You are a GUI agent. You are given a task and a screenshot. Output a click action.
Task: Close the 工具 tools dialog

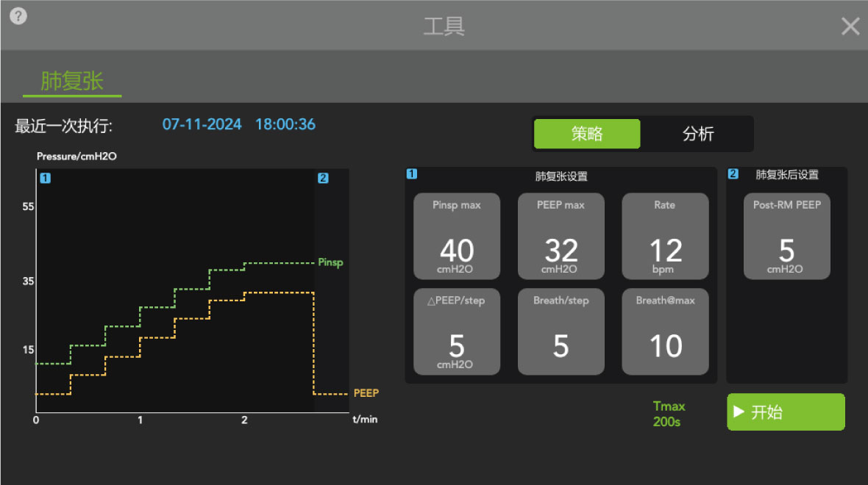(x=850, y=26)
